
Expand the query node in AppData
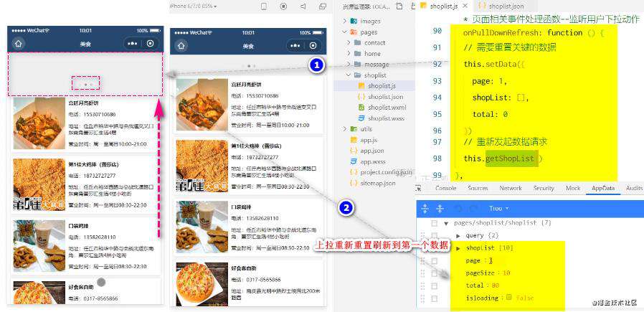pyautogui.click(x=459, y=236)
